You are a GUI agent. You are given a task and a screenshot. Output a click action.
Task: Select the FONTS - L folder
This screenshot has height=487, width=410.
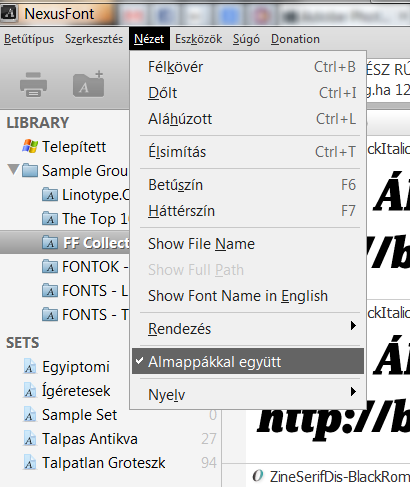pos(95,291)
